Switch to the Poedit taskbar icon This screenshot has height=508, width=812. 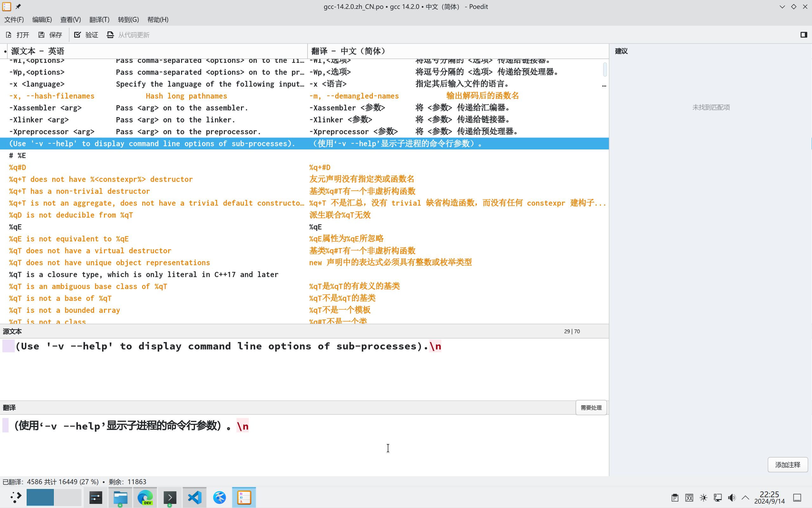tap(244, 497)
